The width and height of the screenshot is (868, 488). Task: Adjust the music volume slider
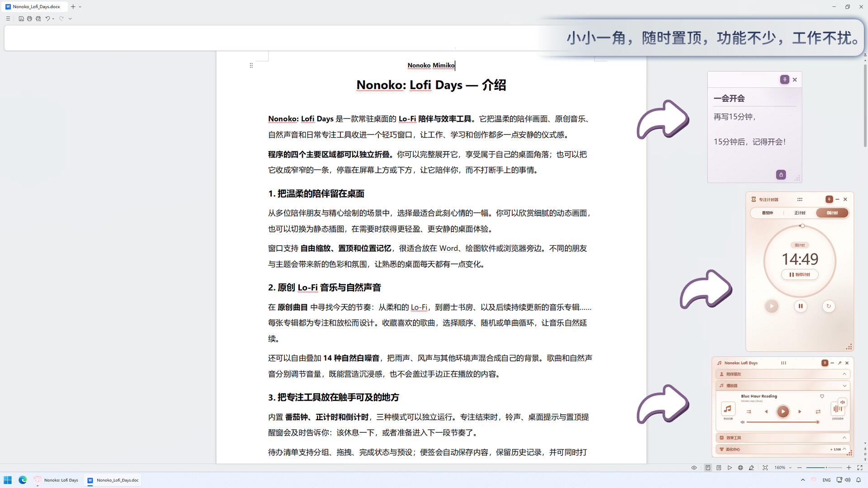pyautogui.click(x=782, y=422)
